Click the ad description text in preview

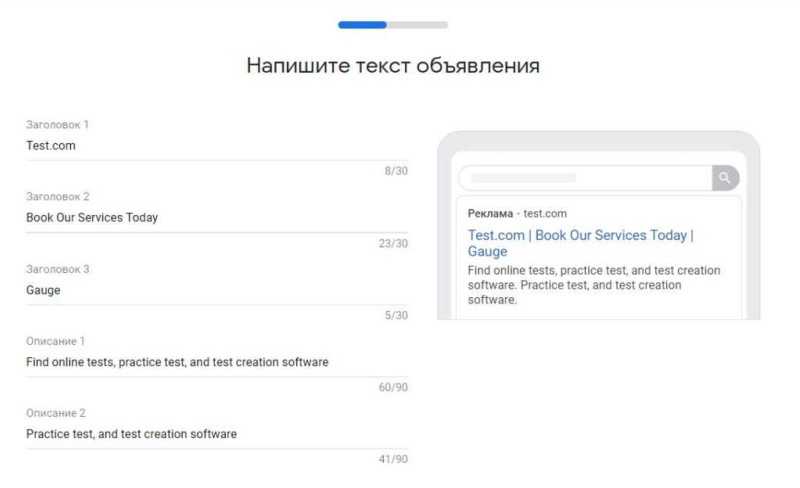click(x=594, y=285)
